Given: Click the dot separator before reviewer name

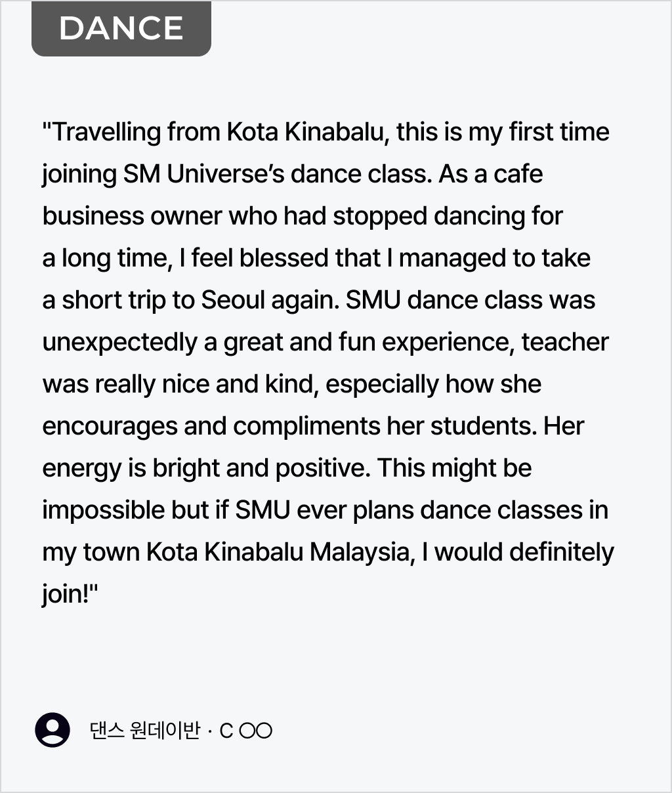Looking at the screenshot, I should [x=209, y=731].
